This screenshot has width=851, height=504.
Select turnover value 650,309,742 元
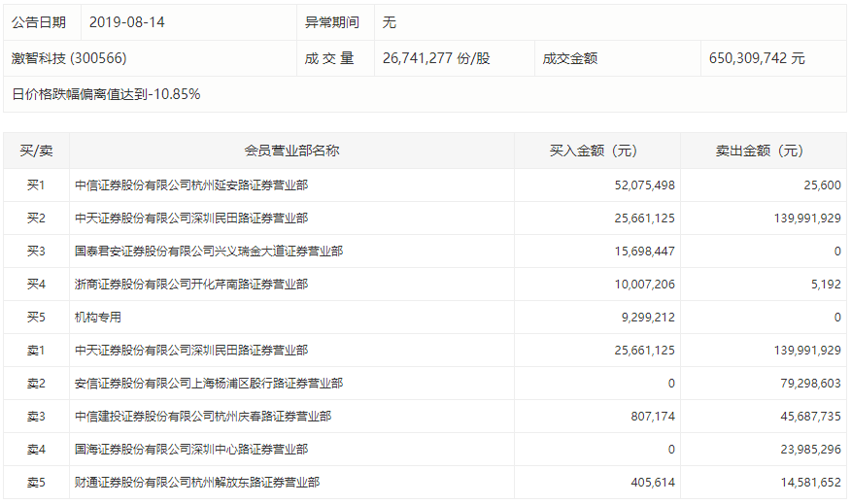point(757,58)
